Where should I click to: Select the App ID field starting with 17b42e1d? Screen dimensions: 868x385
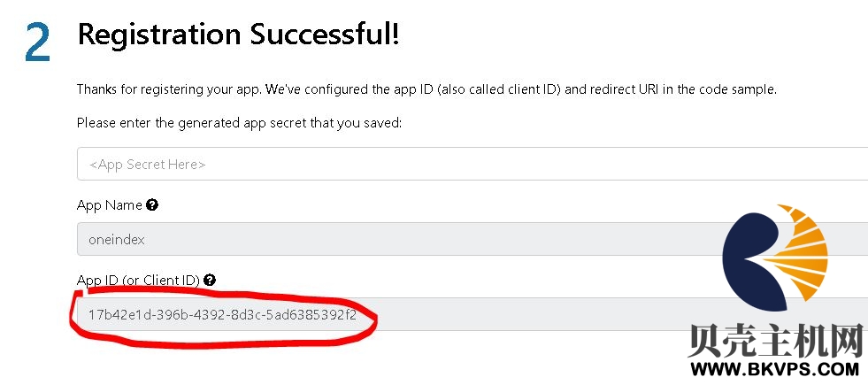472,315
